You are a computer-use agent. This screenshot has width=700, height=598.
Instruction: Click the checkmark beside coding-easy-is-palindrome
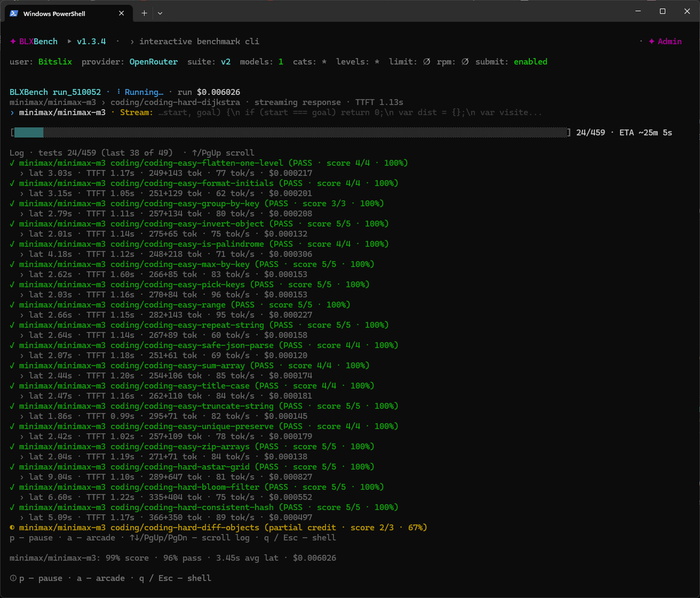(12, 244)
